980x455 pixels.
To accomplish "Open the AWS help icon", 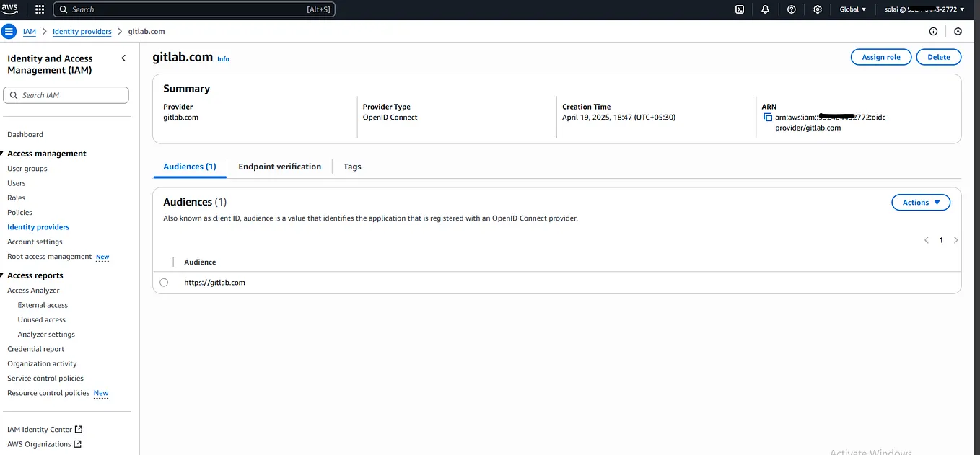I will click(791, 9).
